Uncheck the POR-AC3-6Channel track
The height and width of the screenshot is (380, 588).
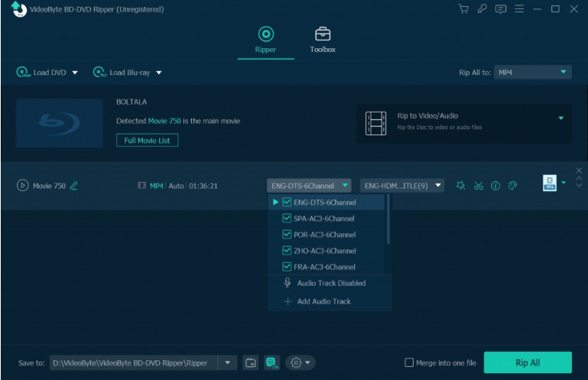287,235
